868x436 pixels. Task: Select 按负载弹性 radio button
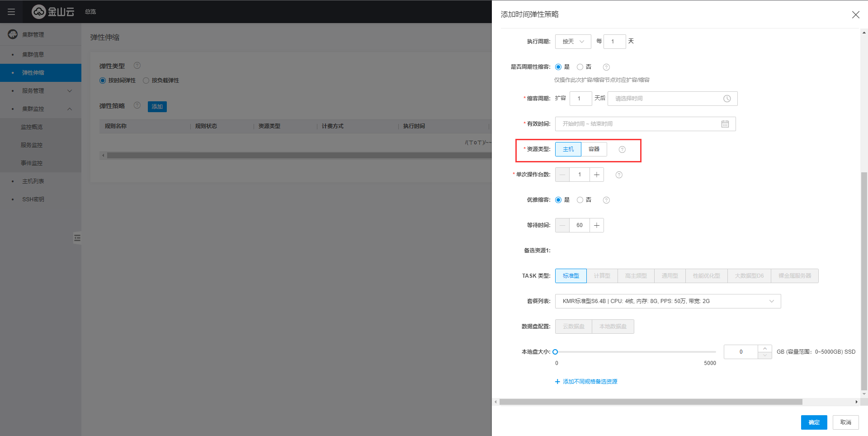tap(146, 81)
